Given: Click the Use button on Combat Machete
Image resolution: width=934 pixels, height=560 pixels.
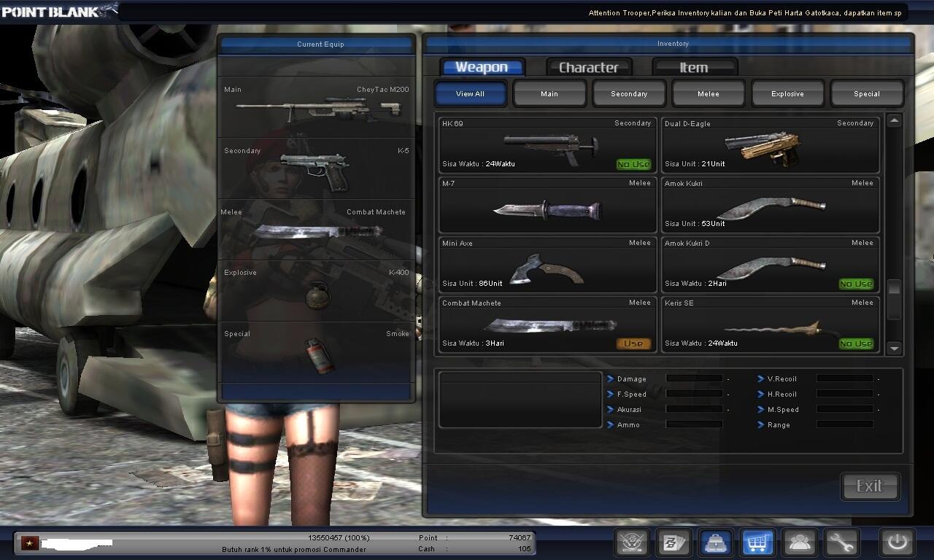Looking at the screenshot, I should 633,343.
